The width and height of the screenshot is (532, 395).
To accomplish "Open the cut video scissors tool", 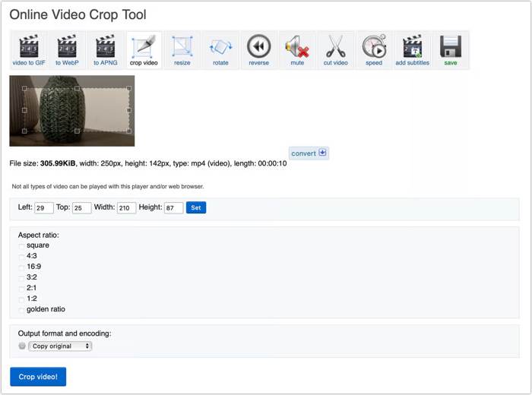I will click(x=335, y=50).
